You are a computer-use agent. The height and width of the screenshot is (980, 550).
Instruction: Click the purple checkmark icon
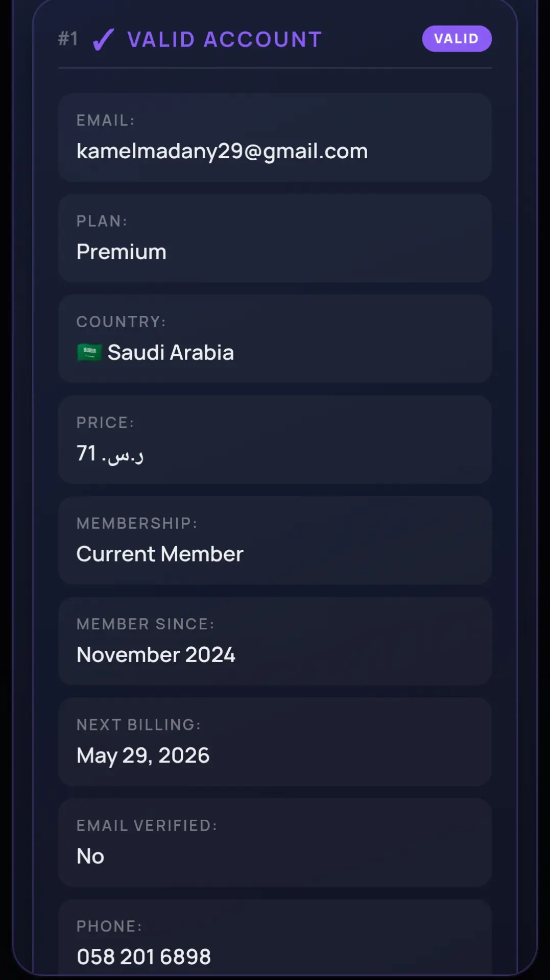(x=104, y=39)
